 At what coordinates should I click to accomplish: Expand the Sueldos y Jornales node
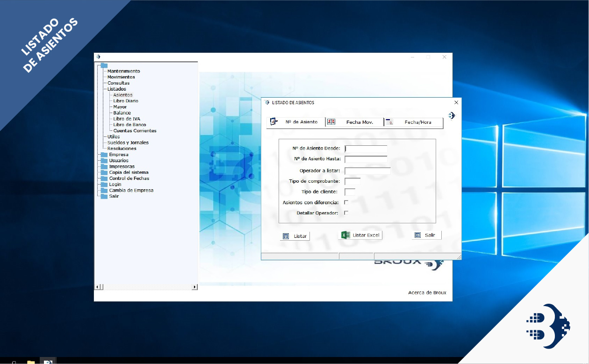pyautogui.click(x=128, y=143)
